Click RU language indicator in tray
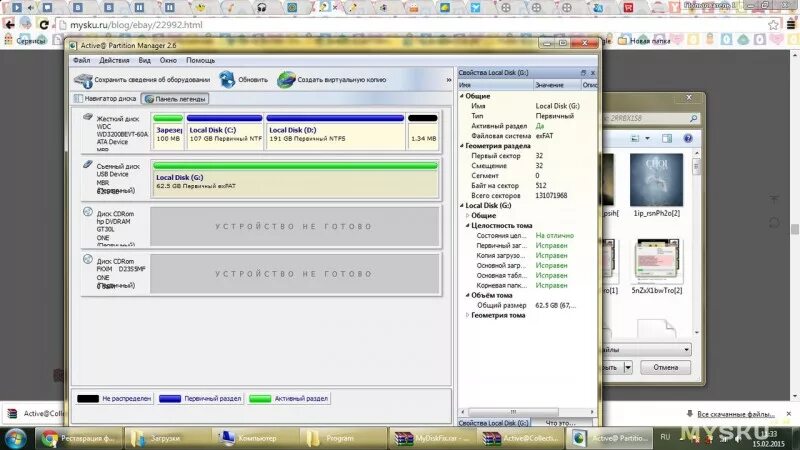Image resolution: width=800 pixels, height=450 pixels. click(x=665, y=437)
